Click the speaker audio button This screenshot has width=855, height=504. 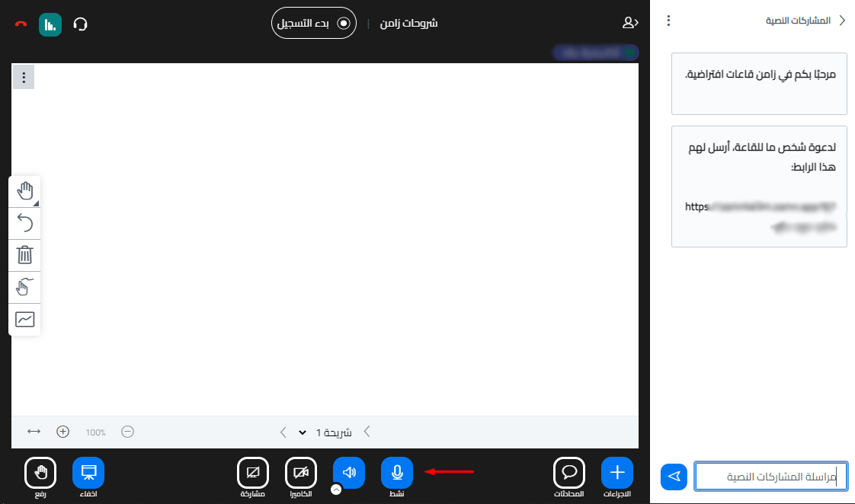(x=349, y=472)
